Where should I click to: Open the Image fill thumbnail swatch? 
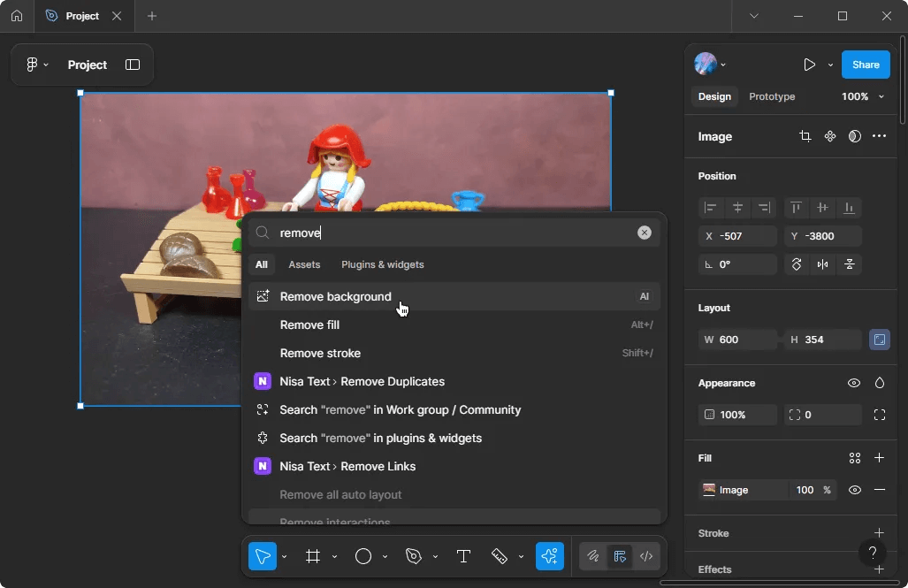pos(709,490)
